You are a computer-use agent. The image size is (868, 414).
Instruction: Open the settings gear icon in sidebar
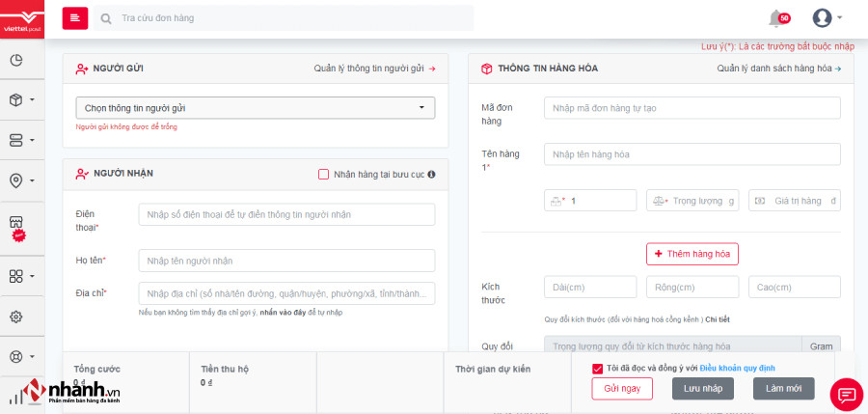pyautogui.click(x=16, y=317)
